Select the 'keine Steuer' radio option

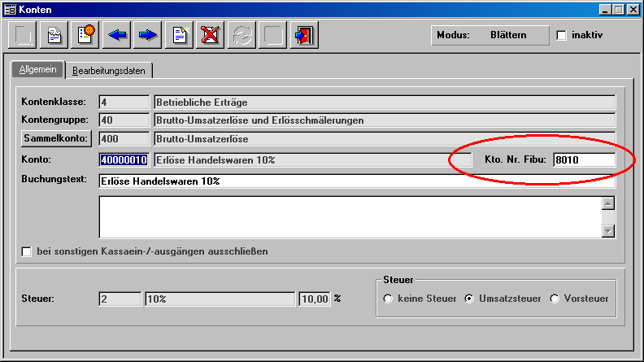tap(388, 299)
